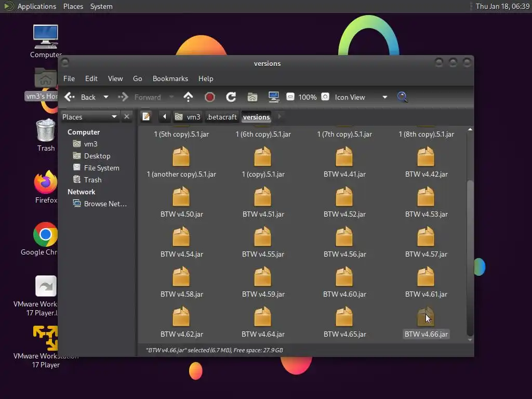
Task: Expand the Icon View mode dropdown
Action: pyautogui.click(x=384, y=97)
